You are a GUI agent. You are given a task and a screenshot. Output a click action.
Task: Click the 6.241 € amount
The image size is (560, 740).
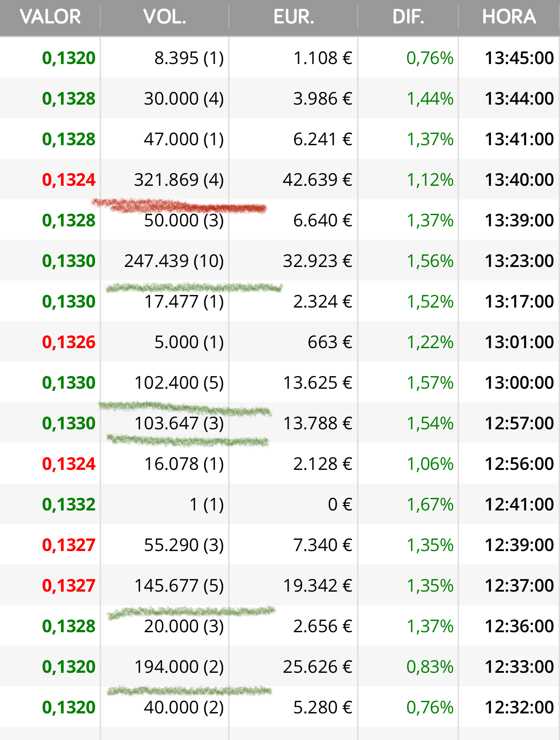(x=322, y=139)
